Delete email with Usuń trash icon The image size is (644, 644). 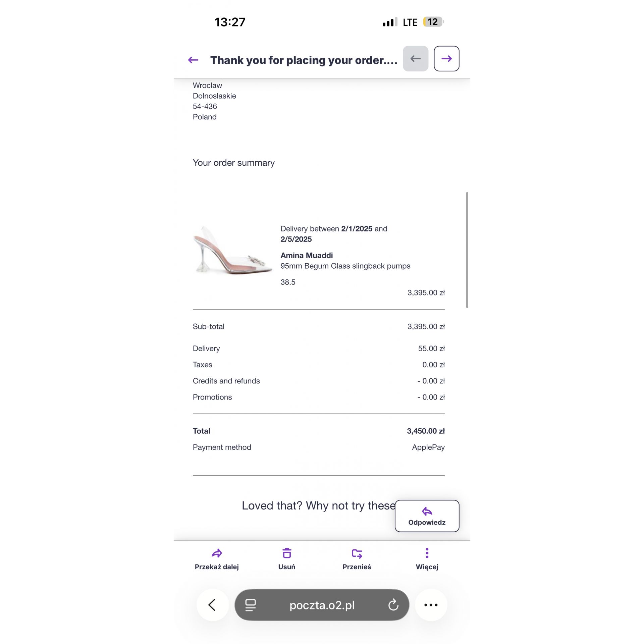[x=287, y=559]
